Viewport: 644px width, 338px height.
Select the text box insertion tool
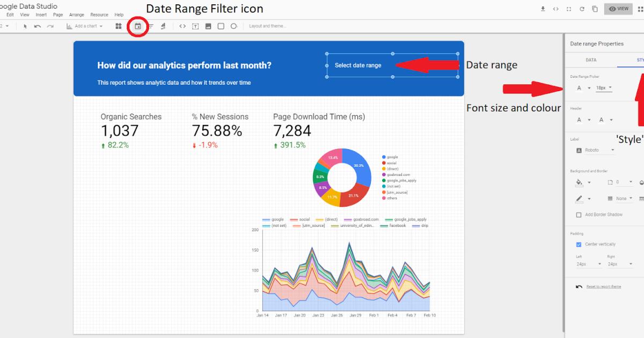(196, 26)
